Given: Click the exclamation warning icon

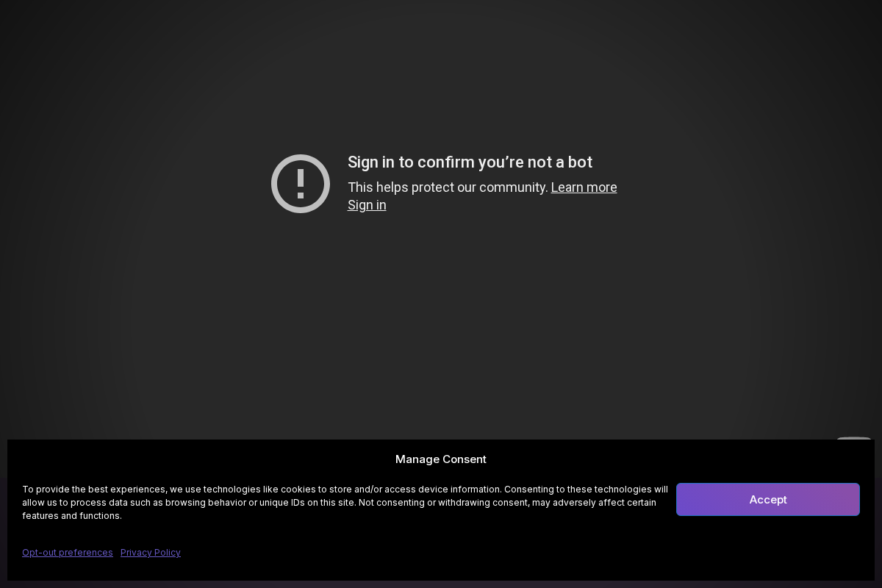Looking at the screenshot, I should (x=300, y=184).
